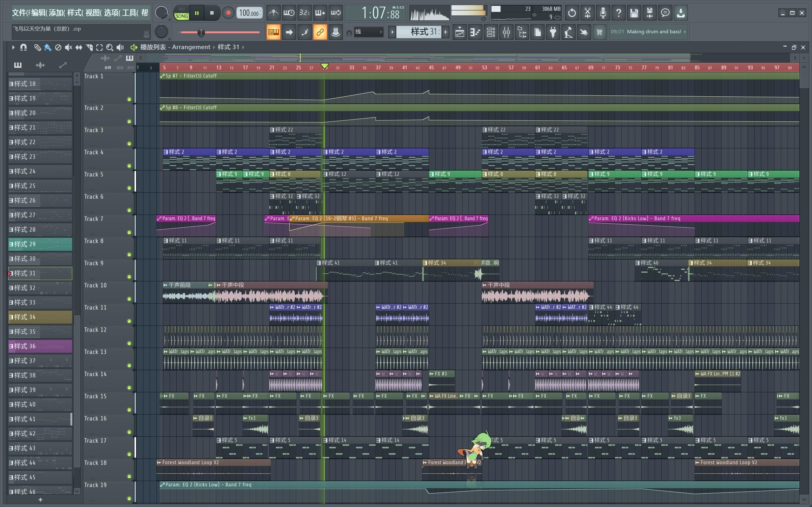Image resolution: width=812 pixels, height=507 pixels.
Task: Switch playback to SONG mode
Action: click(181, 16)
